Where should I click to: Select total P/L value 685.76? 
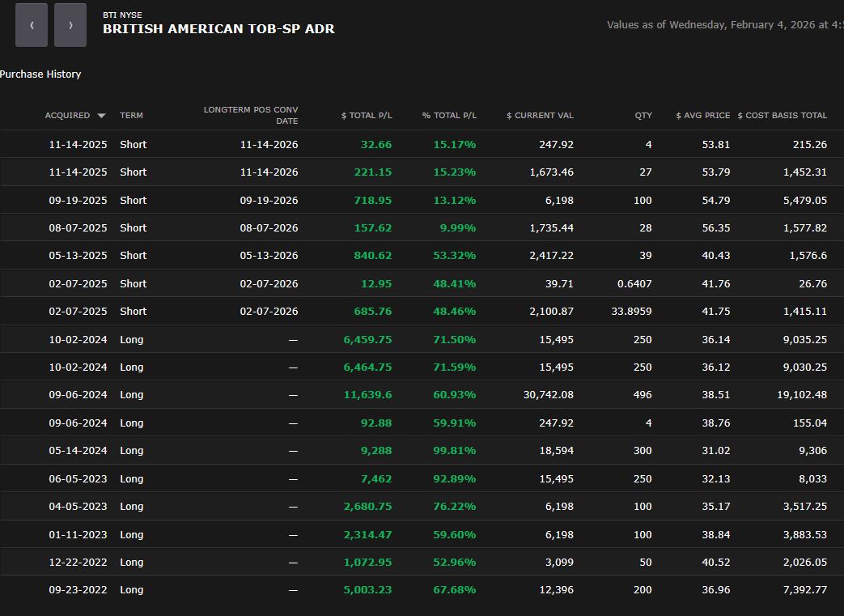pyautogui.click(x=373, y=311)
